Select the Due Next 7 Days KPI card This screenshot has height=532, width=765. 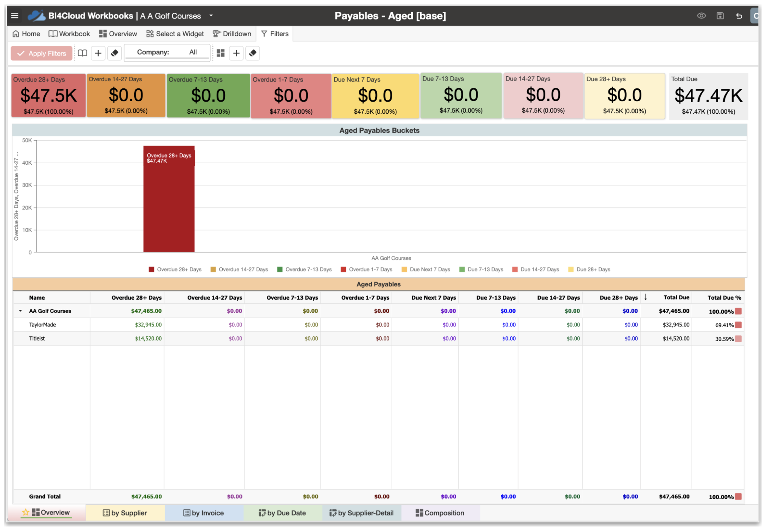tap(375, 96)
